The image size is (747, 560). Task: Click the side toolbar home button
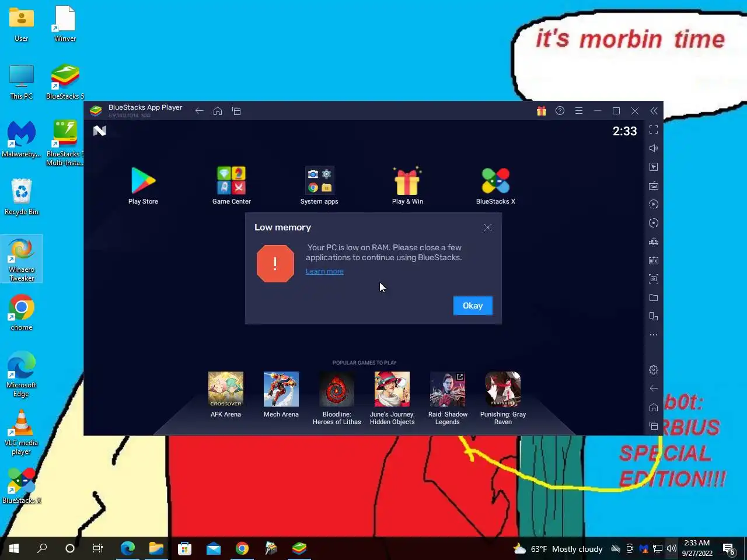coord(654,407)
